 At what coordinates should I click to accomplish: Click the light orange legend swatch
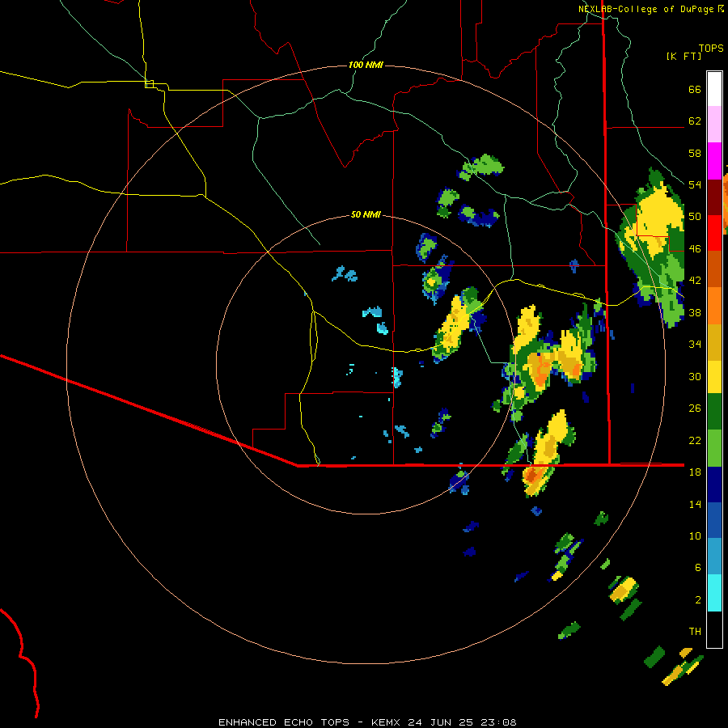click(x=714, y=306)
